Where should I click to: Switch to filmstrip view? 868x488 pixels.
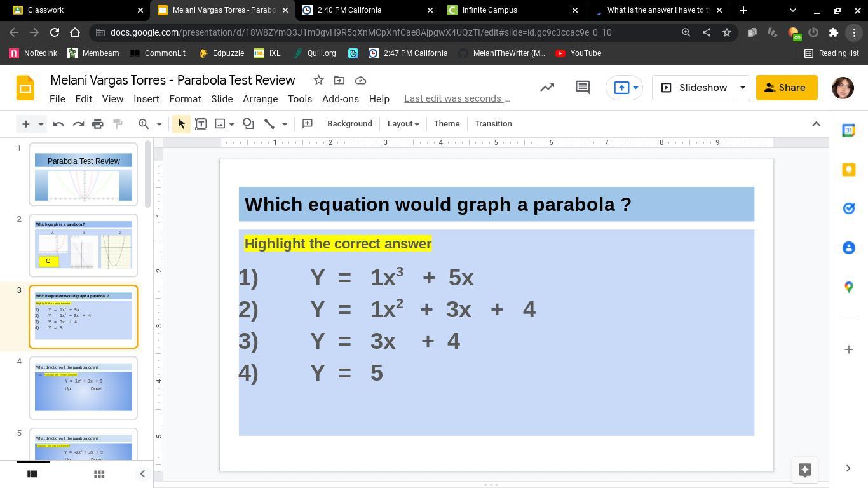[32, 474]
